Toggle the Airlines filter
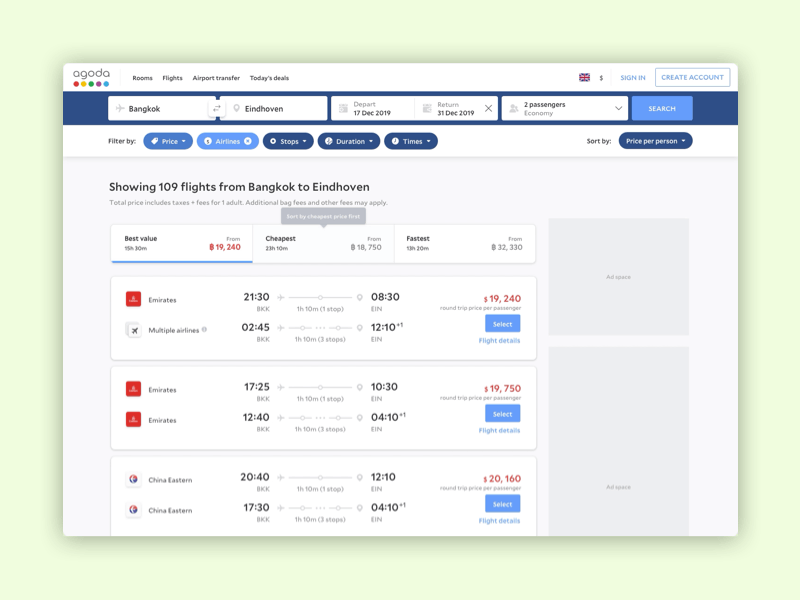The height and width of the screenshot is (600, 800). coord(227,141)
